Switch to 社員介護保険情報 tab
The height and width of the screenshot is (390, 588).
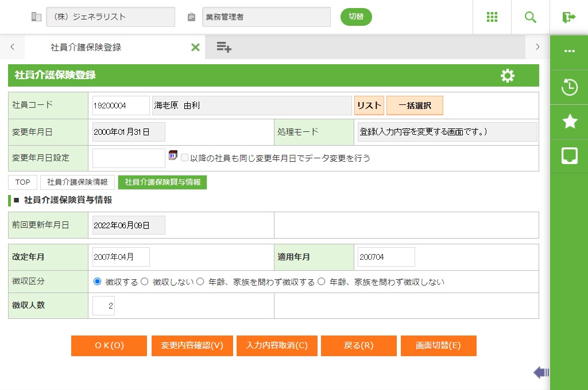[78, 182]
